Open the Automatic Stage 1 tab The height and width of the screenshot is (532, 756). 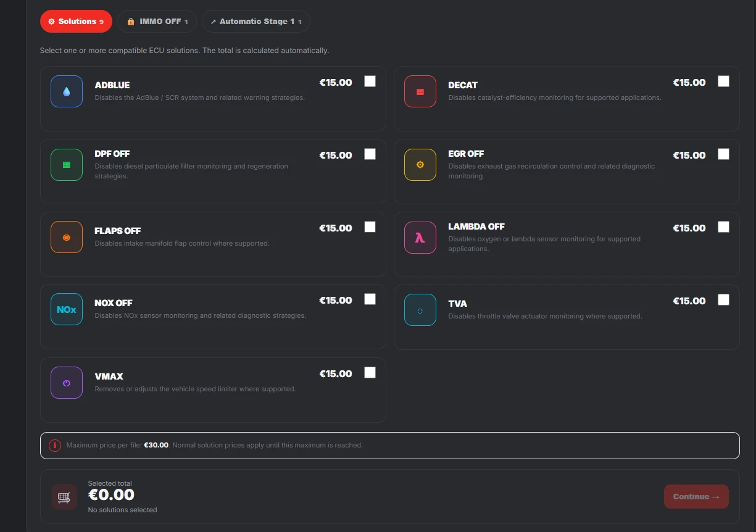coord(256,22)
